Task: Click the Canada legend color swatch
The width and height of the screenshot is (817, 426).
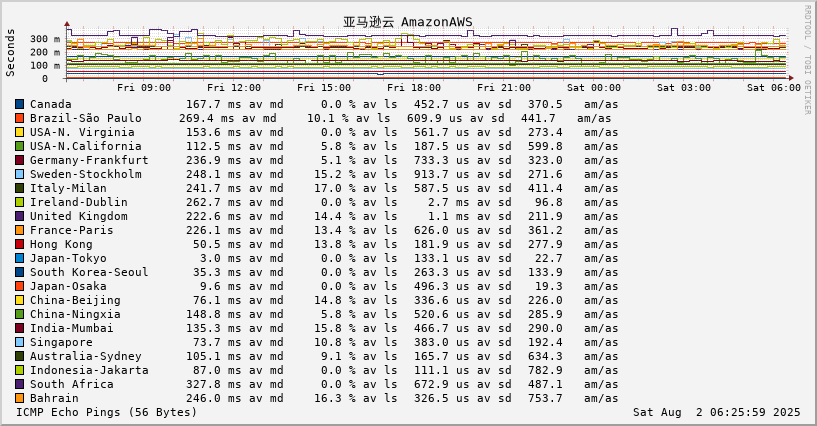Action: click(19, 104)
